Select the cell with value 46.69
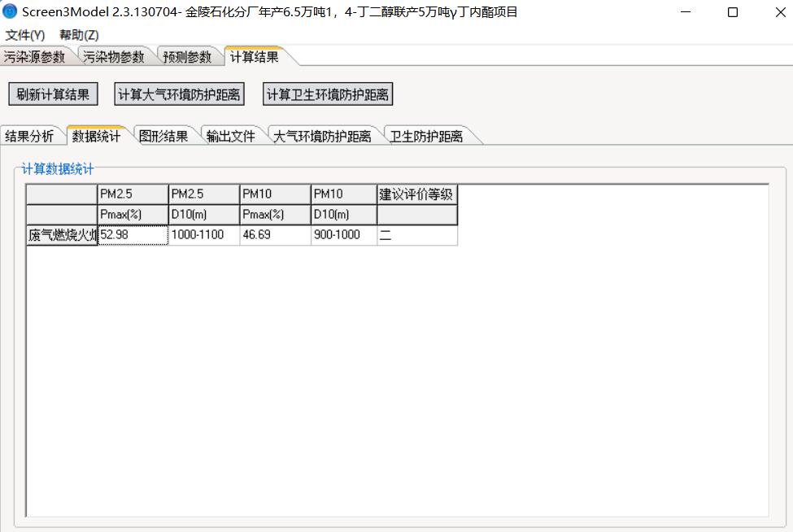The width and height of the screenshot is (793, 532). point(275,235)
